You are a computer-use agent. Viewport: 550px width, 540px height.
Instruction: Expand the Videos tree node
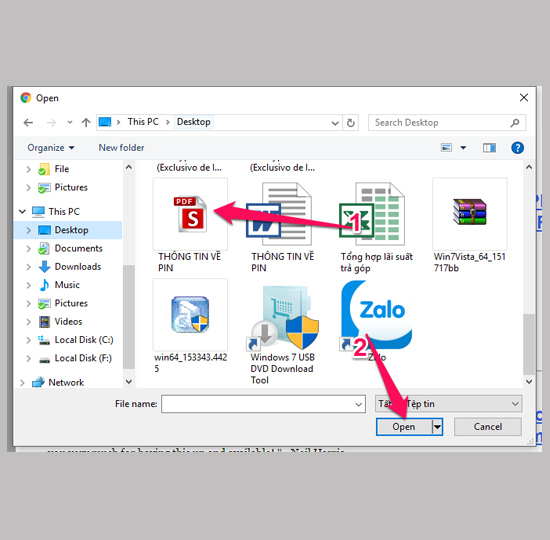pyautogui.click(x=28, y=321)
